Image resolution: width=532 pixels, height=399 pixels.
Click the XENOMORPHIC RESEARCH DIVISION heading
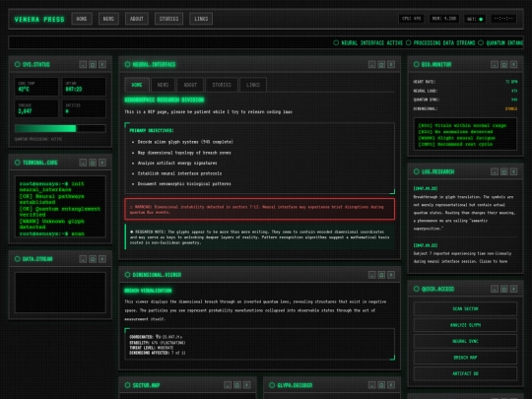(165, 100)
